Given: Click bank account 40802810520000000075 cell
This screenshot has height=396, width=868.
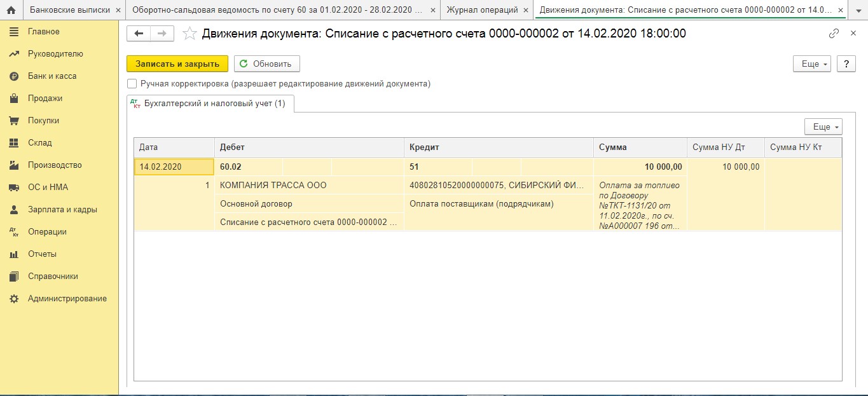Looking at the screenshot, I should (499, 186).
